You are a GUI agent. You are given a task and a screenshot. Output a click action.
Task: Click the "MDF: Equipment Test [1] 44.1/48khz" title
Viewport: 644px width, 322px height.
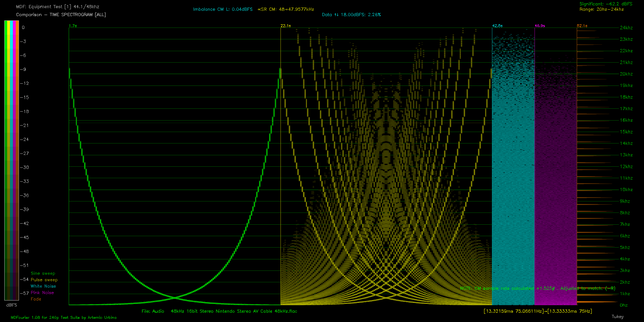pyautogui.click(x=58, y=7)
